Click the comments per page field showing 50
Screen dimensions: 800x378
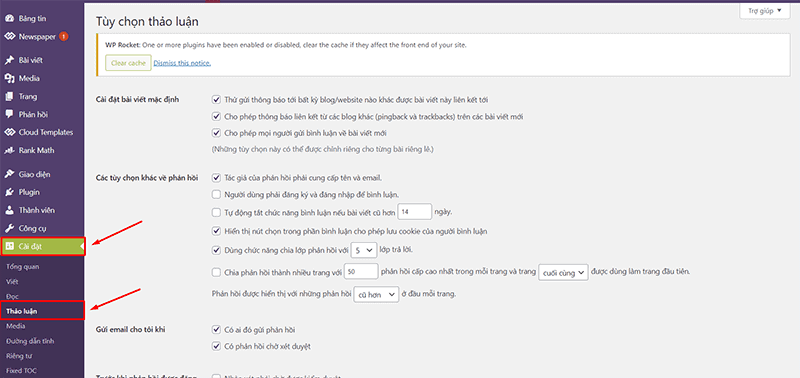pos(361,272)
